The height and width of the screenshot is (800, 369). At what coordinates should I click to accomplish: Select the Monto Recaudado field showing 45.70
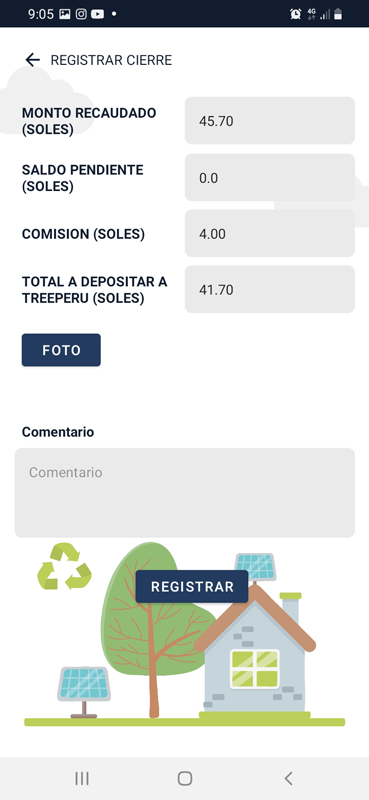269,121
